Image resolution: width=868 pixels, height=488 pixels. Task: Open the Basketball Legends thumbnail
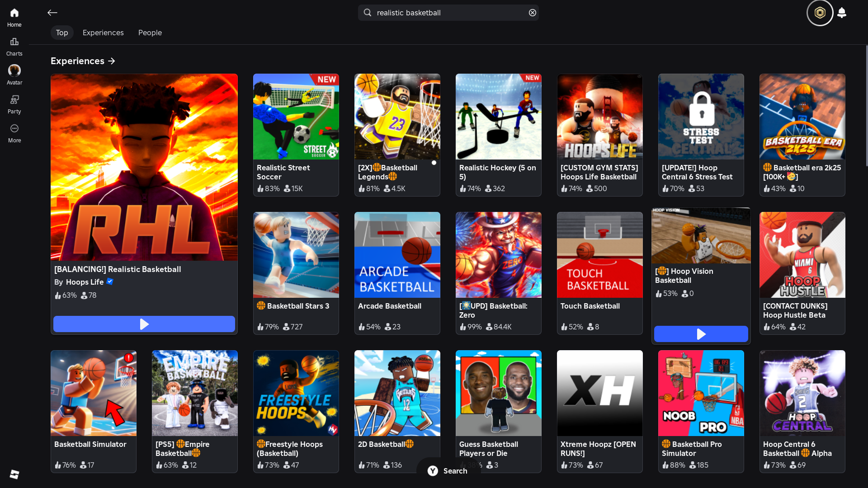(397, 117)
